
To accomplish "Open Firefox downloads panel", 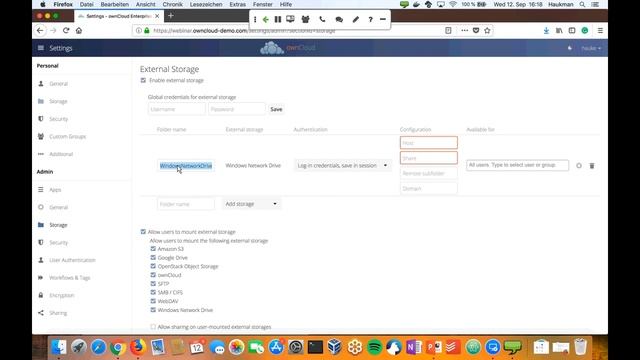I will [x=546, y=31].
